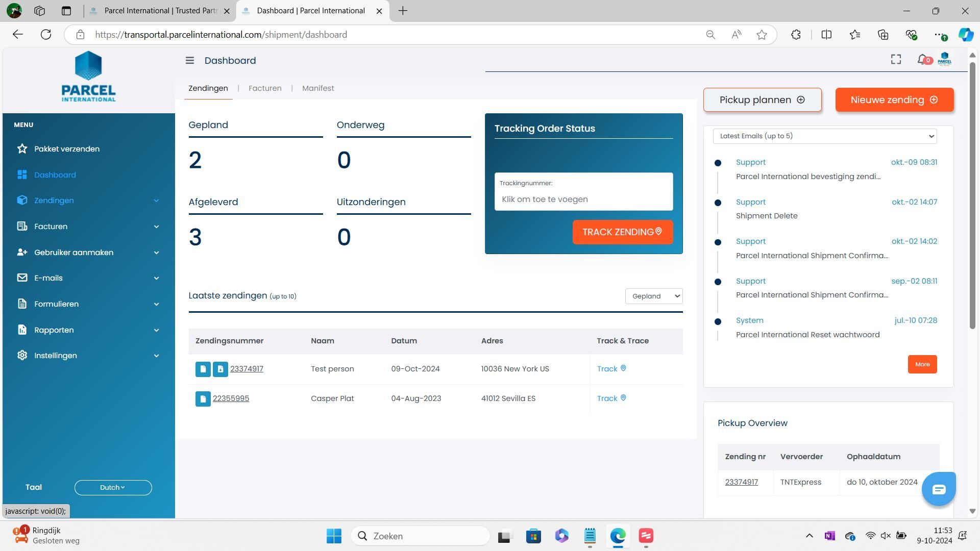Open the Gepland filter dropdown
Image resolution: width=980 pixels, height=551 pixels.
click(654, 296)
